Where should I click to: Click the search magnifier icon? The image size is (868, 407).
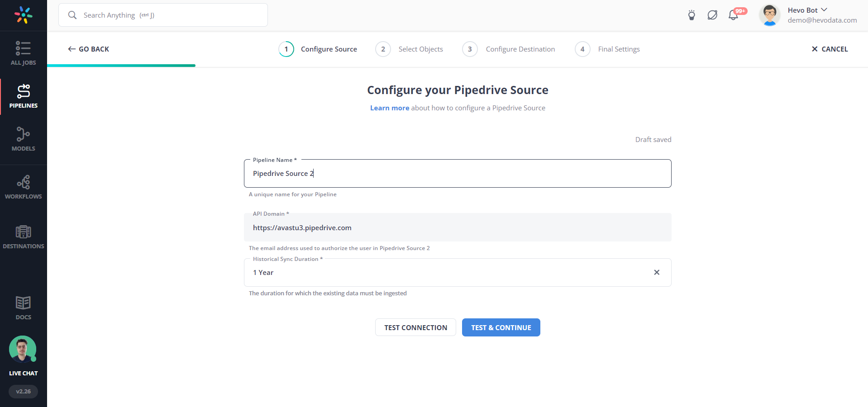(x=72, y=15)
